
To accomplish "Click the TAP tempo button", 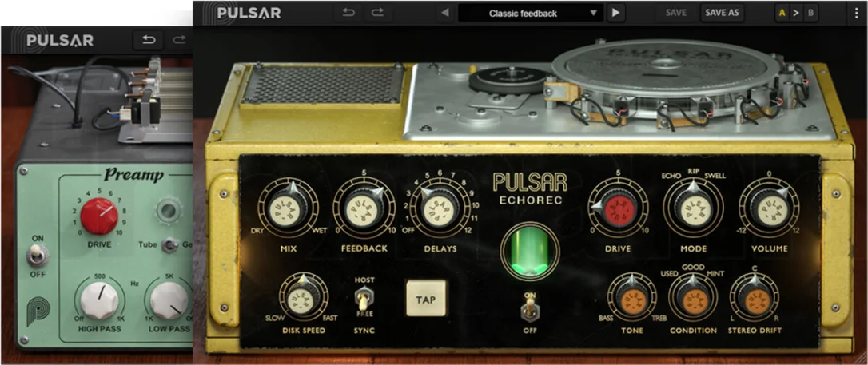I will tap(426, 298).
